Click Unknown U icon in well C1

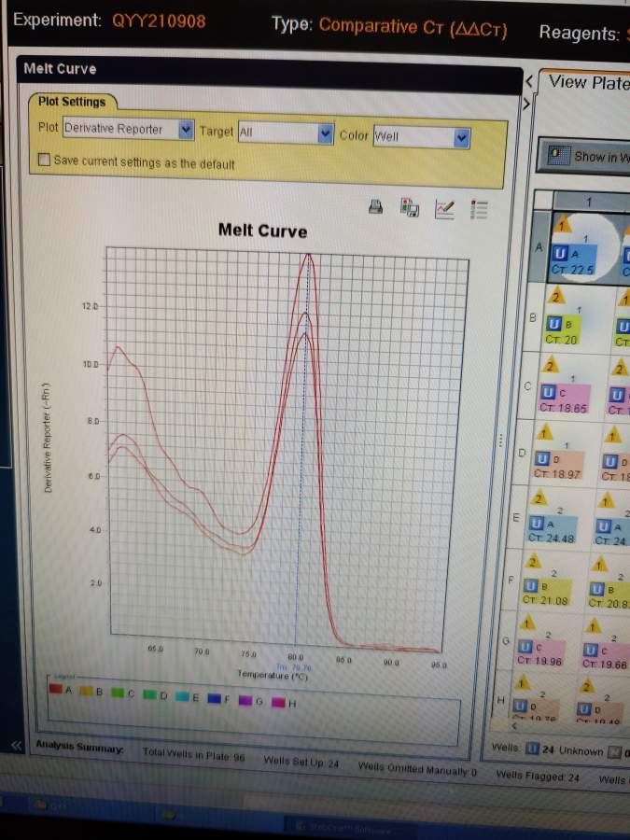(x=548, y=393)
